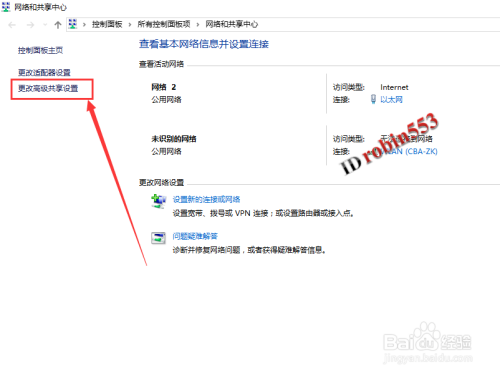Screen dimensions: 500x375
Task: Open 问题疑难解答 link
Action: point(195,236)
